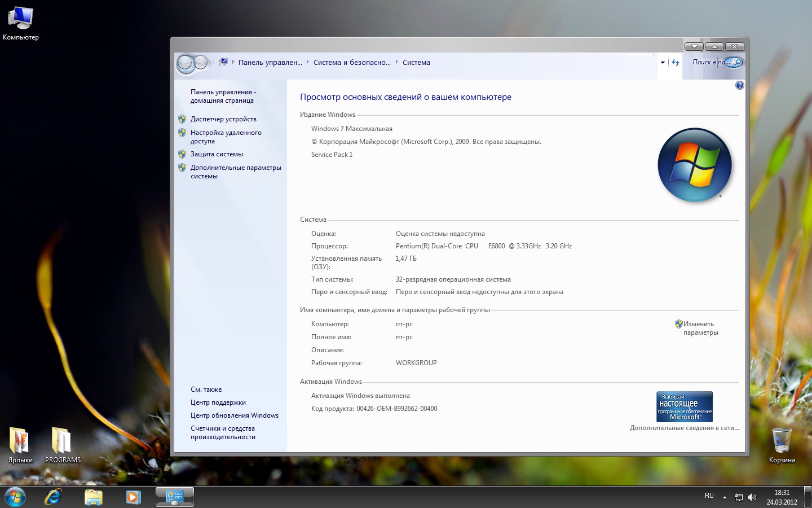
Task: Open Windows Explorer from the taskbar
Action: [94, 497]
